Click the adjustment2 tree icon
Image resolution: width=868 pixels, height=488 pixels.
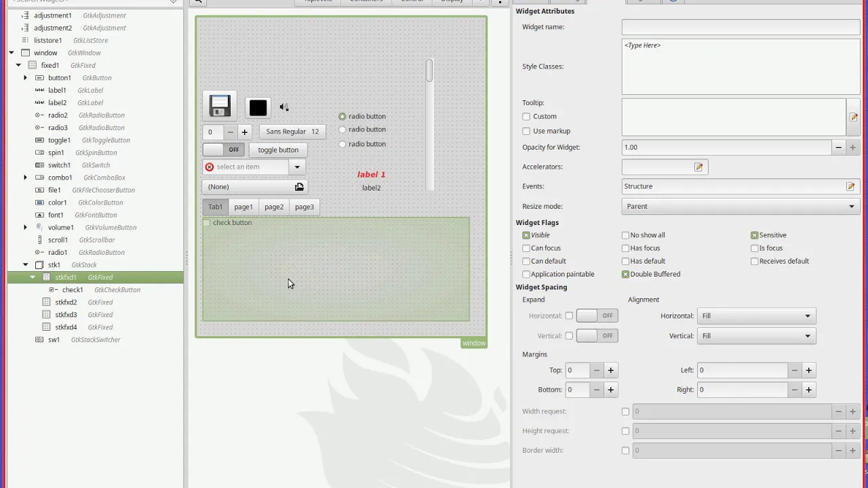tap(26, 28)
